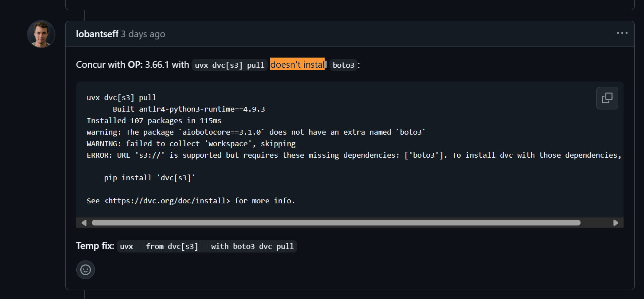Click the code block's right scroll arrow

coord(616,223)
